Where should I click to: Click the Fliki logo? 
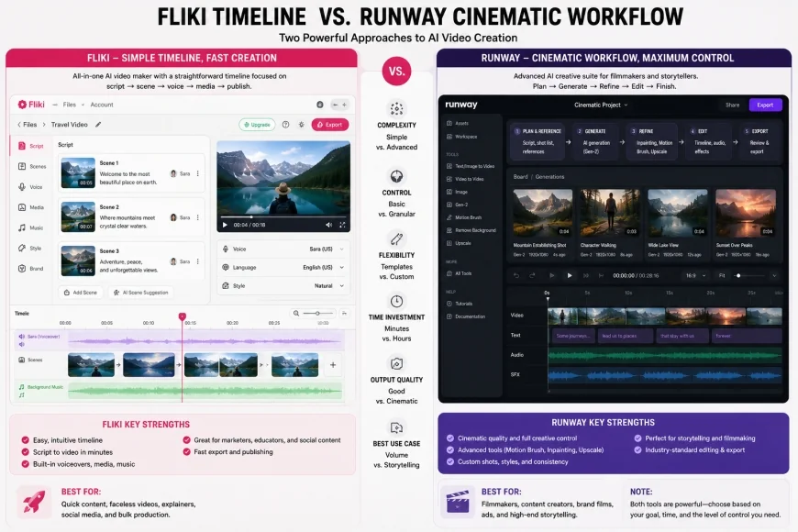[31, 105]
